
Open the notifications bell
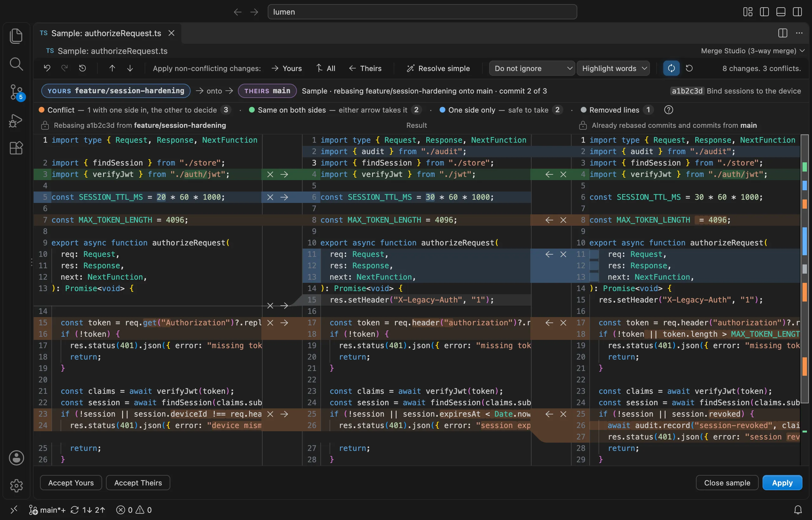[x=798, y=510]
